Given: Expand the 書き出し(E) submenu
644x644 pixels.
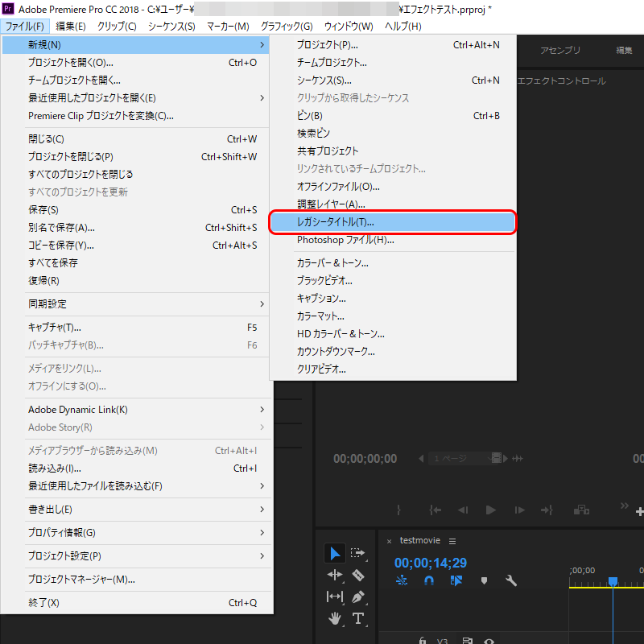Looking at the screenshot, I should (x=137, y=510).
